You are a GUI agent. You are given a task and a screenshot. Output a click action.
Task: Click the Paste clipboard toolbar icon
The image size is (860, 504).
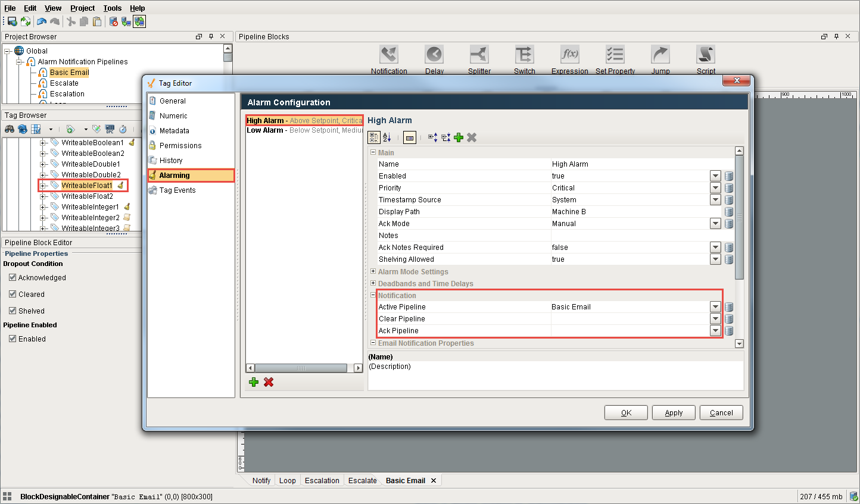tap(97, 21)
